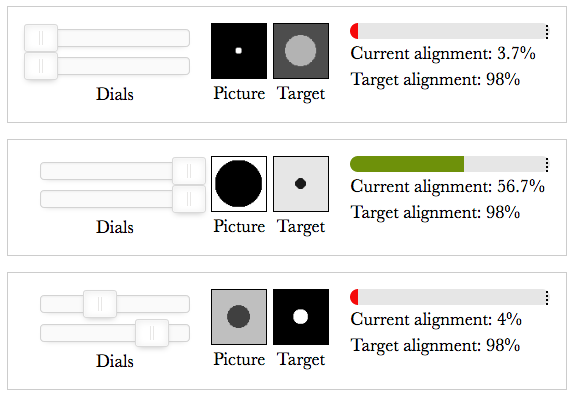Click the second panel Picture with large black circle
This screenshot has width=574, height=397.
pos(239,184)
